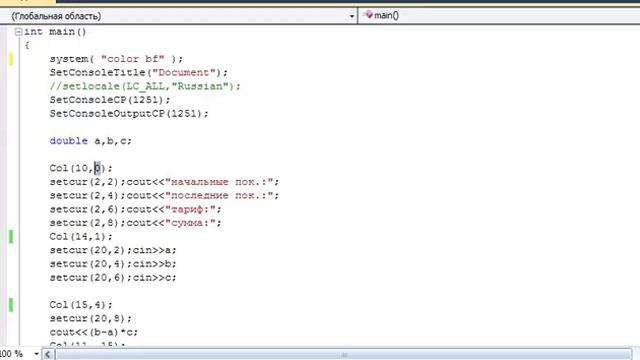Screen dimensions: 640x360
Task: Click the commented setlocale line
Action: [x=145, y=87]
